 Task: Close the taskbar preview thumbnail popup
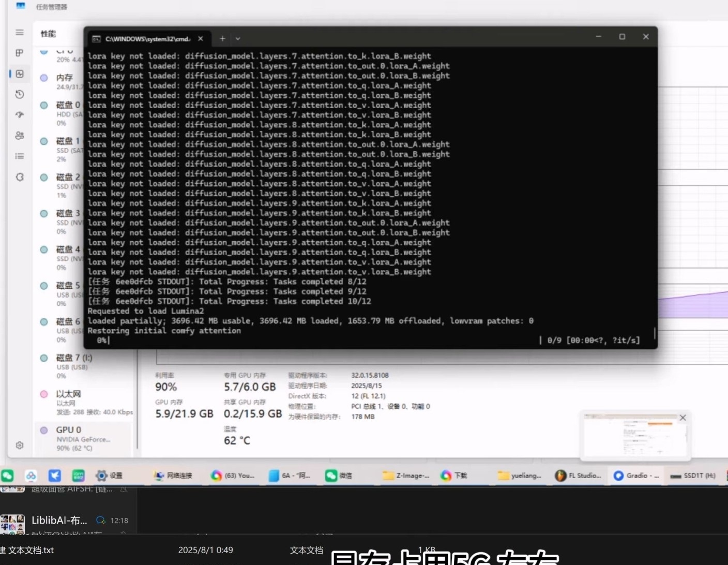click(x=682, y=418)
